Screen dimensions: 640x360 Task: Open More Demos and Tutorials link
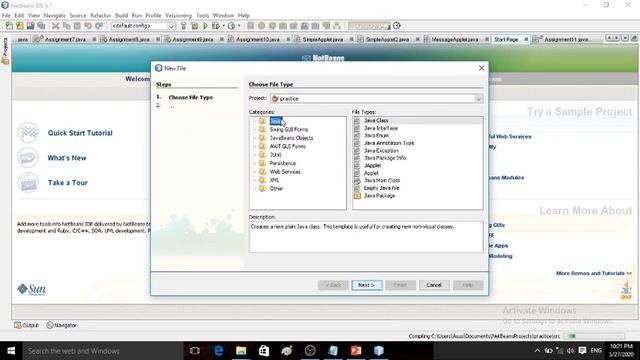tap(594, 273)
